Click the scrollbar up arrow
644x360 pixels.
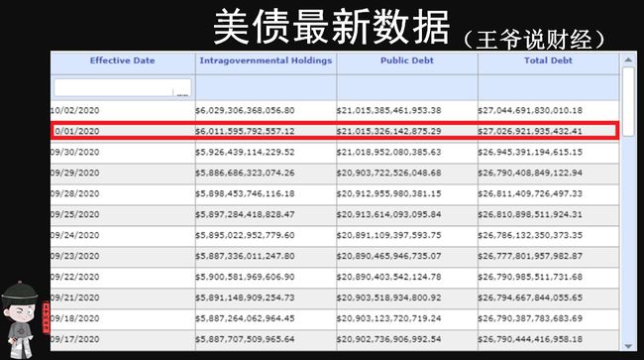(628, 60)
